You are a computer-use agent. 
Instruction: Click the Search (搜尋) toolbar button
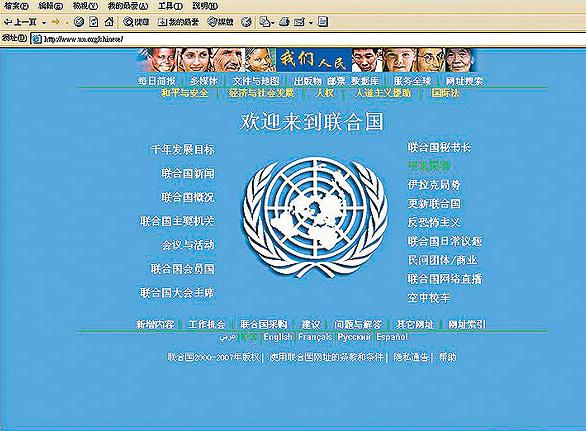pyautogui.click(x=136, y=22)
